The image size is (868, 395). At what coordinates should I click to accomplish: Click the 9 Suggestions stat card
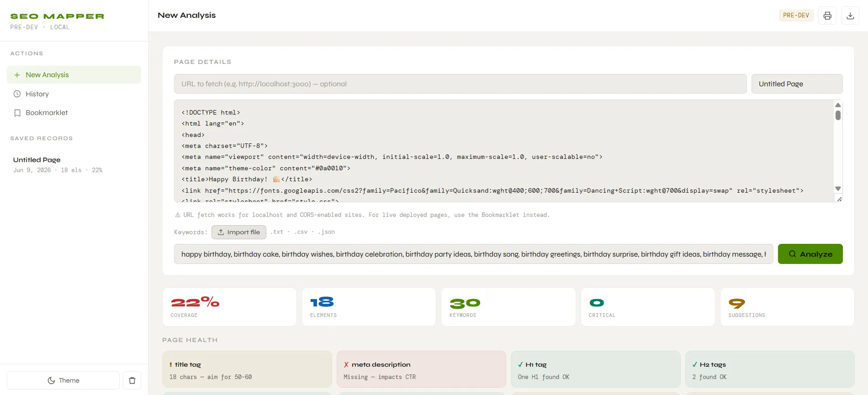tap(787, 307)
